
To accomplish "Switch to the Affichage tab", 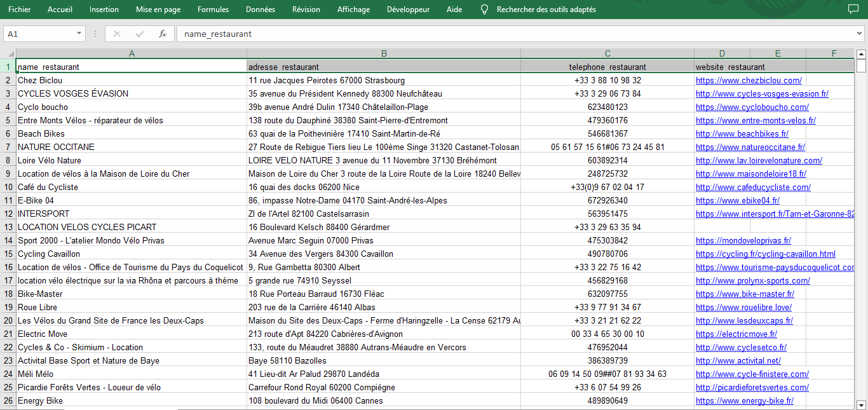I will click(x=353, y=10).
